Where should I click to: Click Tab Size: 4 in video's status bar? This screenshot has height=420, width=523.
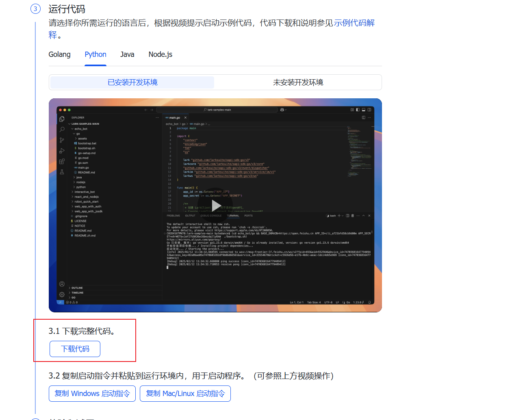pos(314,302)
